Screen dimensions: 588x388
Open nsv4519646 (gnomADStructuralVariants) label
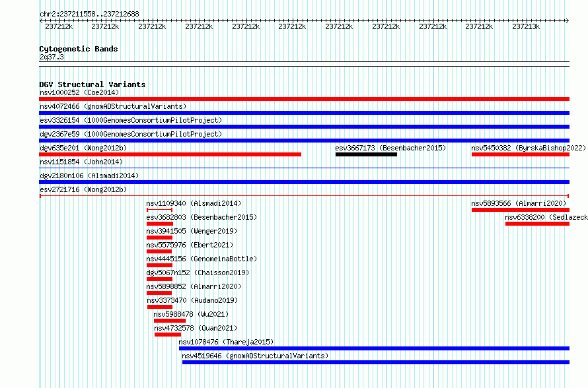click(x=256, y=356)
